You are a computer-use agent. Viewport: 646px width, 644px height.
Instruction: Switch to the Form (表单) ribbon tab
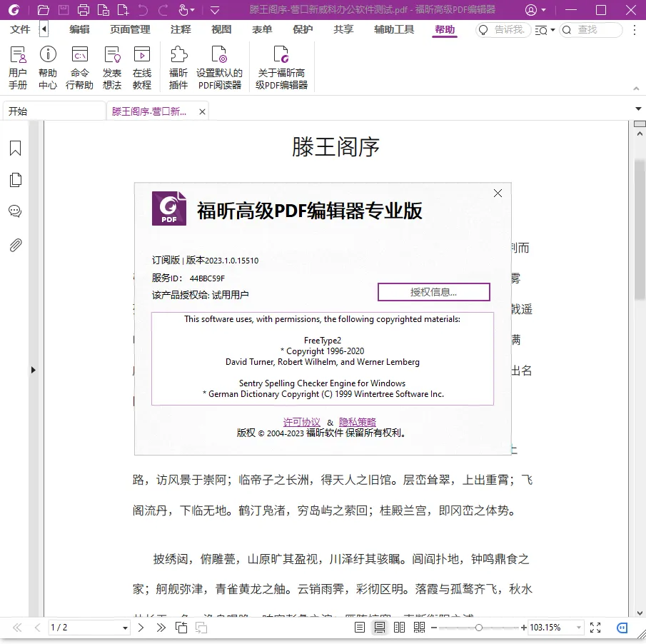click(x=262, y=29)
